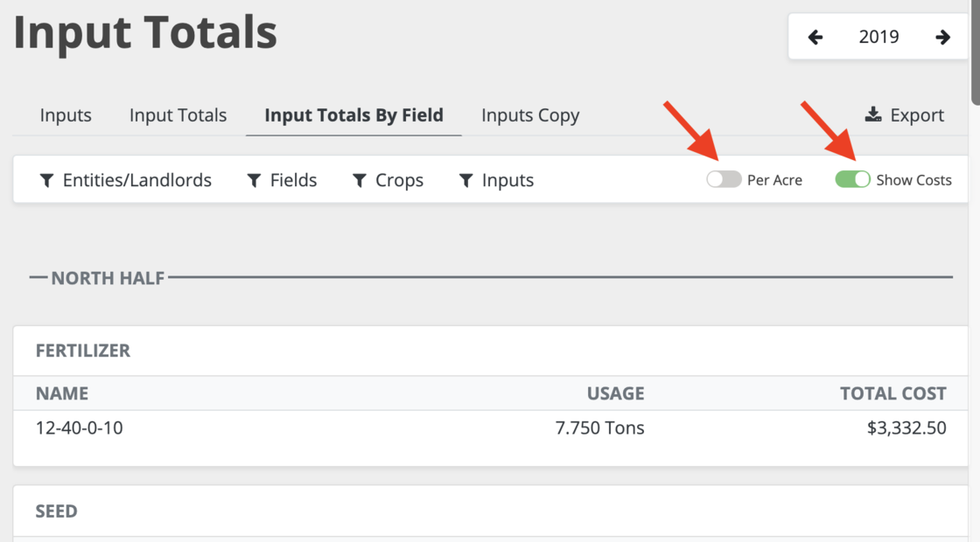Select the Input Totals By Field tab
980x542 pixels.
353,115
